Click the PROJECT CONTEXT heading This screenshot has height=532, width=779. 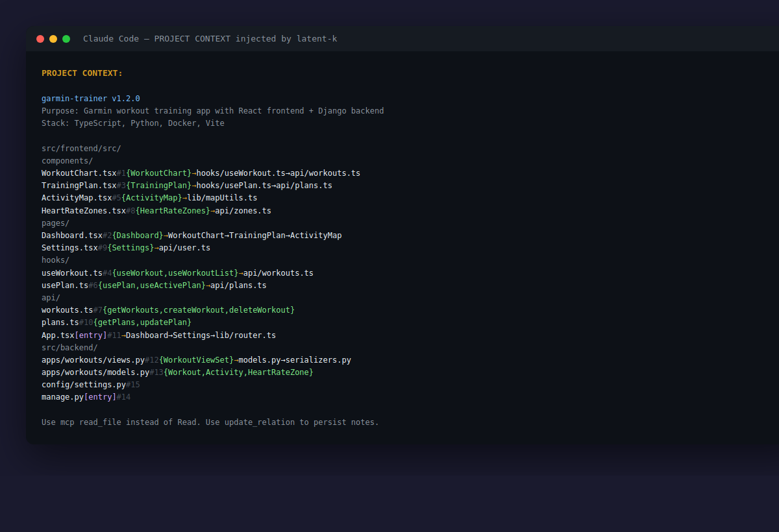[81, 73]
